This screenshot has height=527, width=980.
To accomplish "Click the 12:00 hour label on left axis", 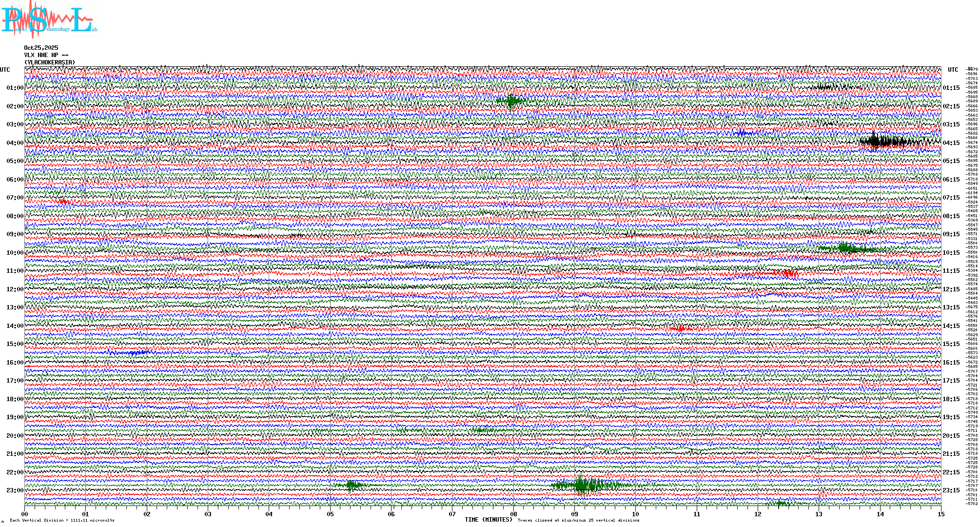I will 15,289.
